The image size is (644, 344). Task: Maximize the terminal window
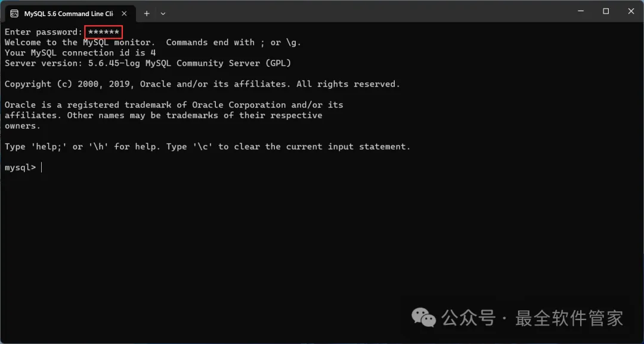coord(606,11)
